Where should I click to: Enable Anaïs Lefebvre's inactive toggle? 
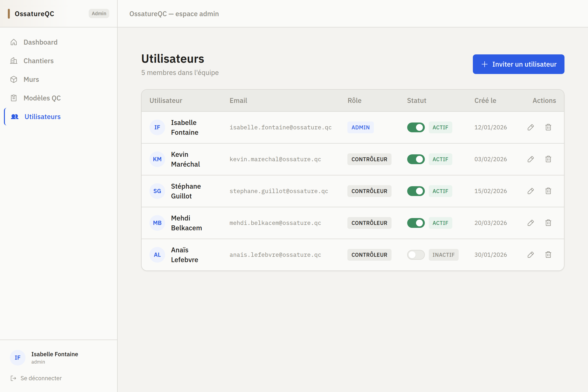click(x=416, y=255)
